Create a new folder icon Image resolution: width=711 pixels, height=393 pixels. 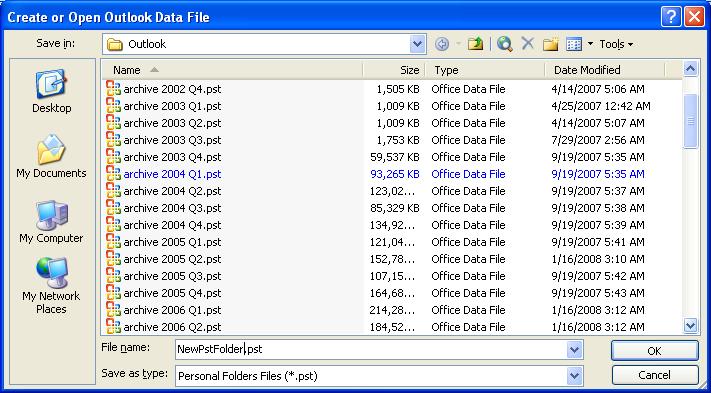[550, 44]
